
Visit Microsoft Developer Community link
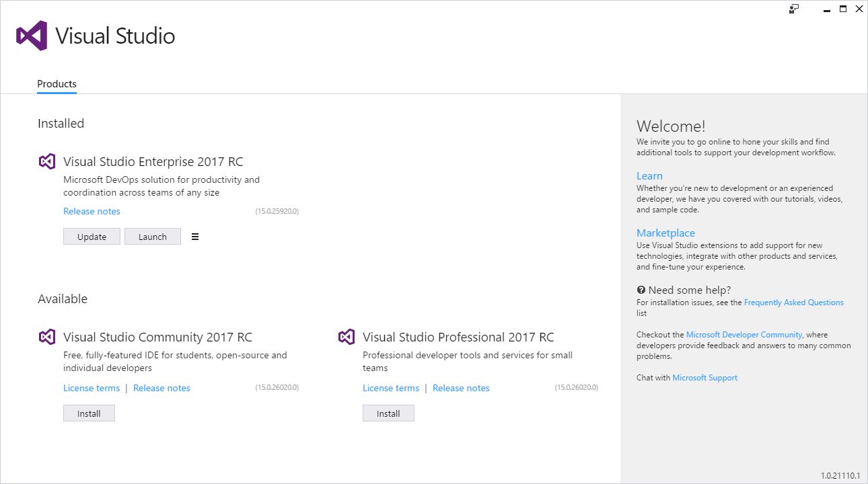744,335
